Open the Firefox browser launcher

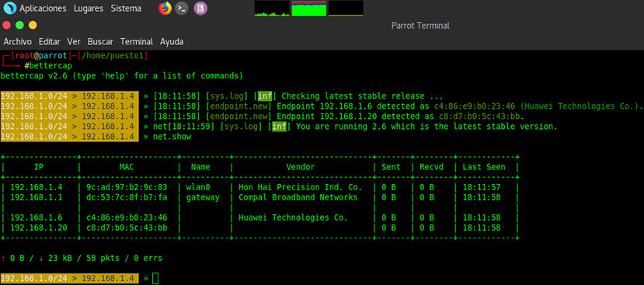click(165, 9)
